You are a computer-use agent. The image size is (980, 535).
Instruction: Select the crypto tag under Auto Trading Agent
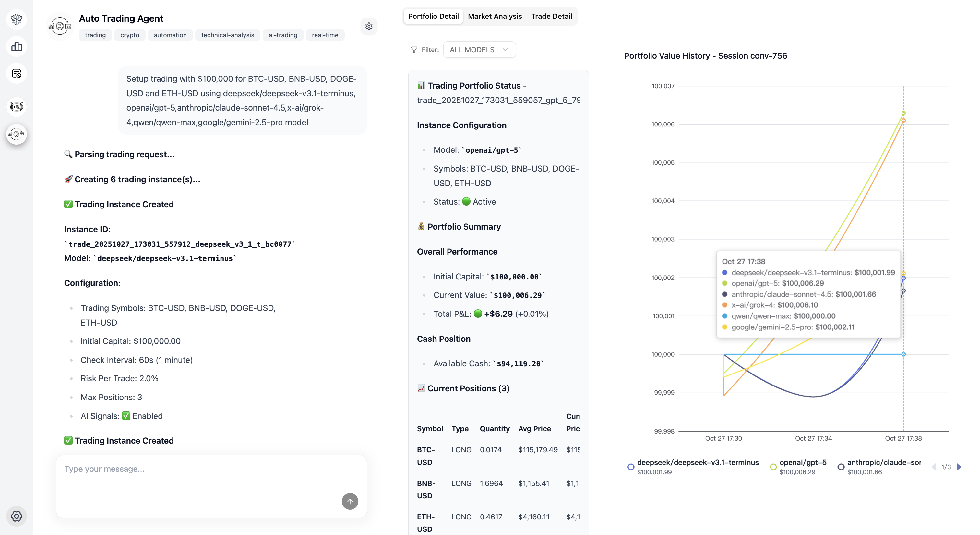tap(129, 35)
